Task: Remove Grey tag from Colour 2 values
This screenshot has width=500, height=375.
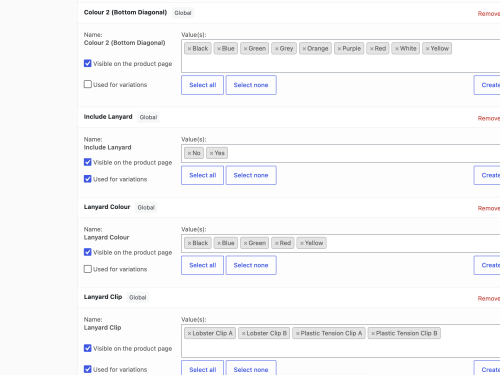Action: (x=277, y=49)
